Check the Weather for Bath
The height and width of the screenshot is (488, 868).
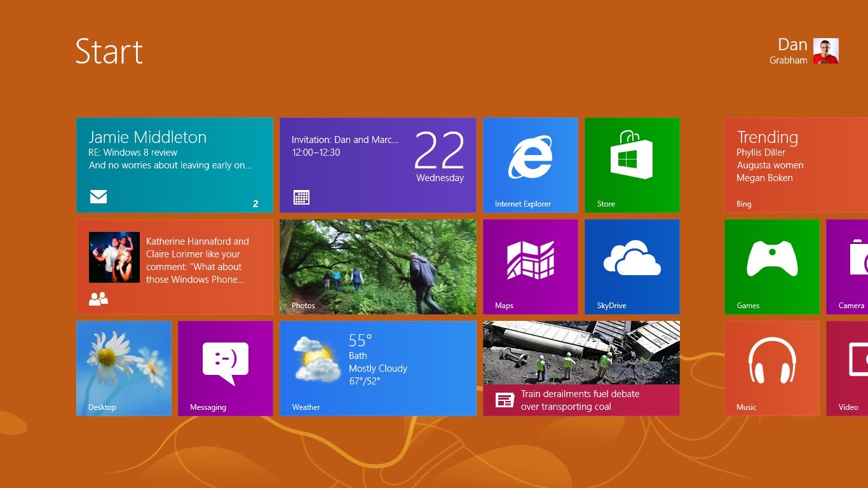point(377,368)
